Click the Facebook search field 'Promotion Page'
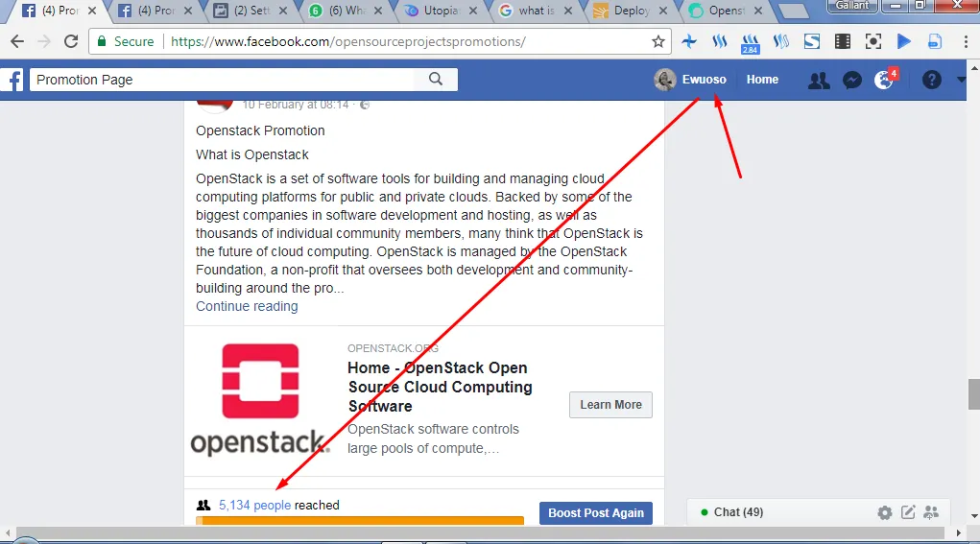 coord(222,80)
